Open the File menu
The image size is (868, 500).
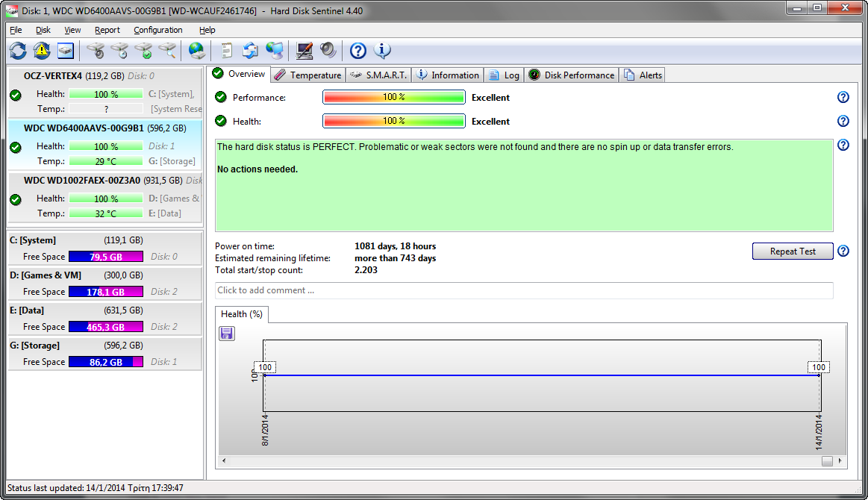(x=16, y=30)
